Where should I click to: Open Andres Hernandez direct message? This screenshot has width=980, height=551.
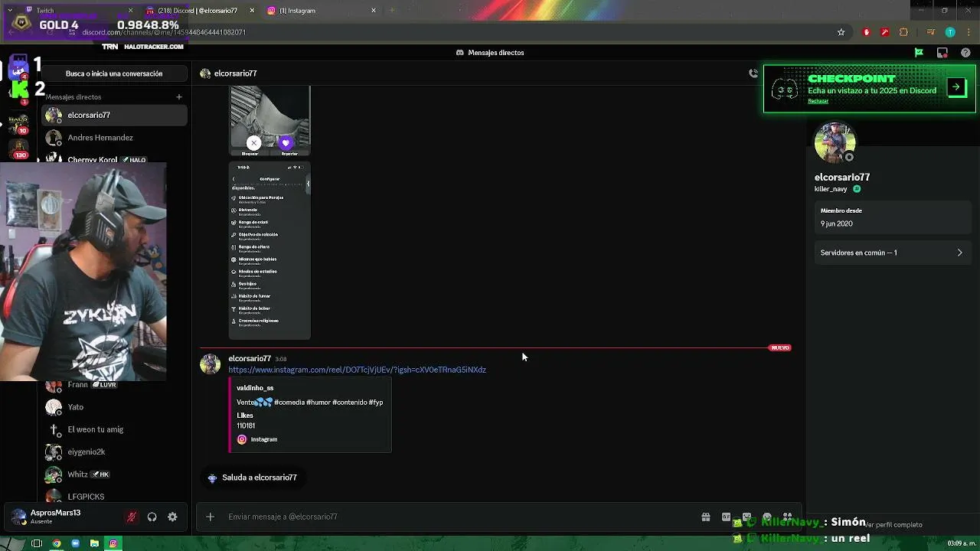(x=114, y=138)
